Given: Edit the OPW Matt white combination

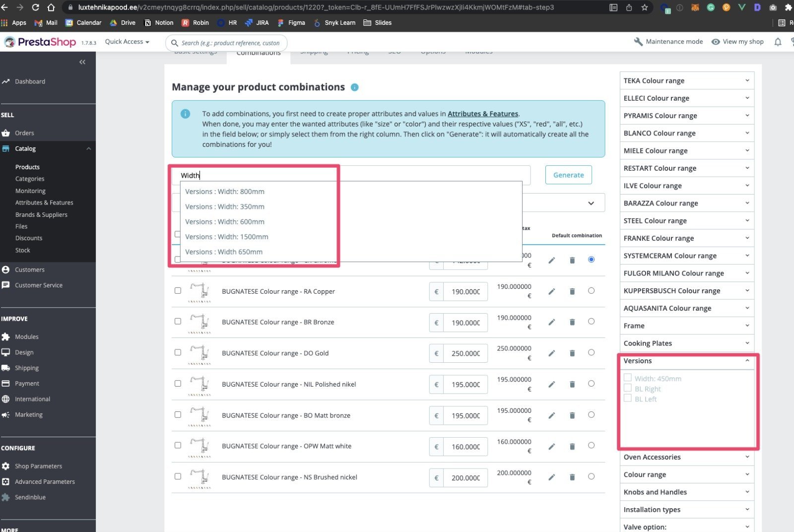Looking at the screenshot, I should point(551,447).
